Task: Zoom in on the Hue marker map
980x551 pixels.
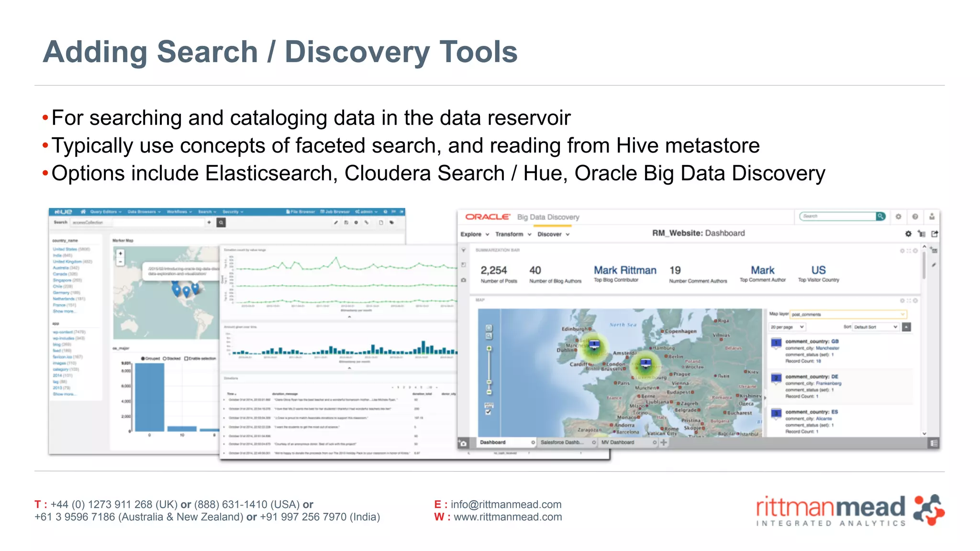Action: [121, 253]
